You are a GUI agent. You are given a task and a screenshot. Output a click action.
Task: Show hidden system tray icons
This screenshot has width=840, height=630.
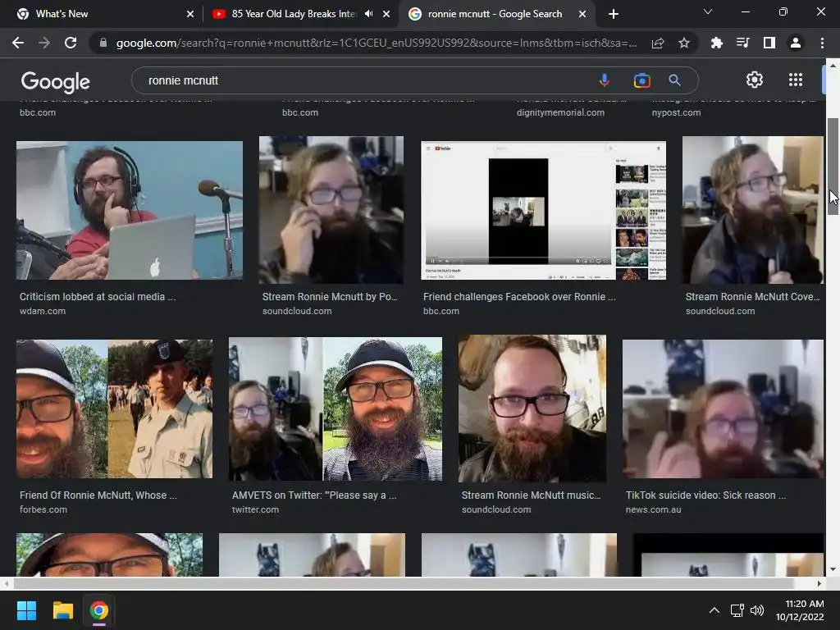pyautogui.click(x=714, y=610)
